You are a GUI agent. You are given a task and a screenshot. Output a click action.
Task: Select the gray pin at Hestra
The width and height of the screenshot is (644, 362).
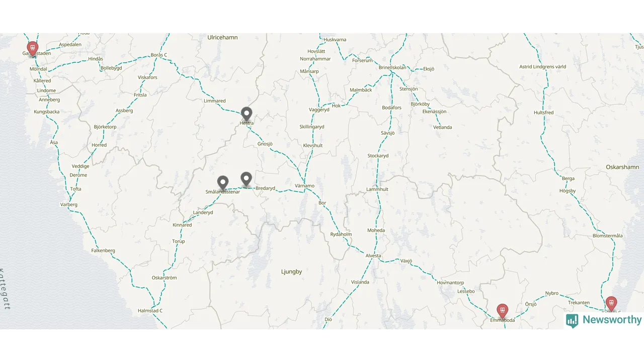click(247, 114)
